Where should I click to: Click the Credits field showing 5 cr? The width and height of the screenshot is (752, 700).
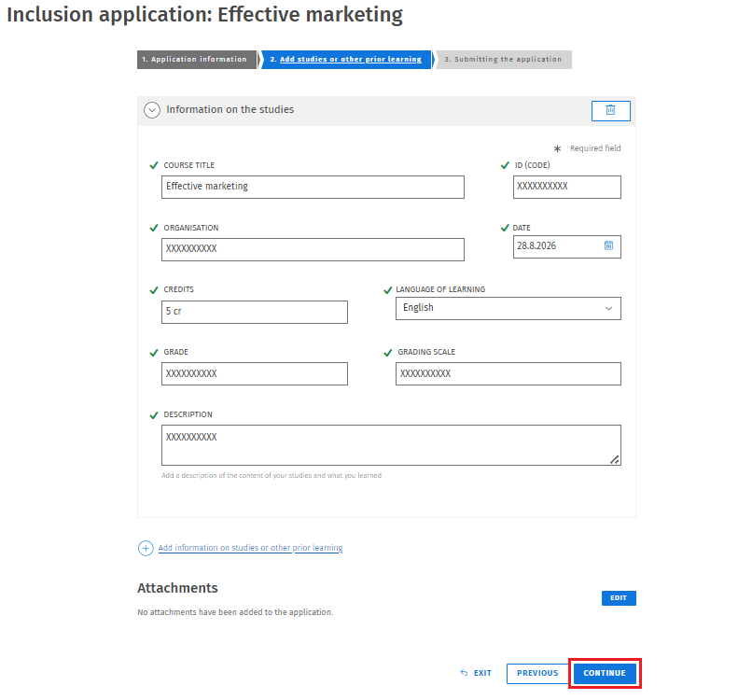tap(254, 313)
